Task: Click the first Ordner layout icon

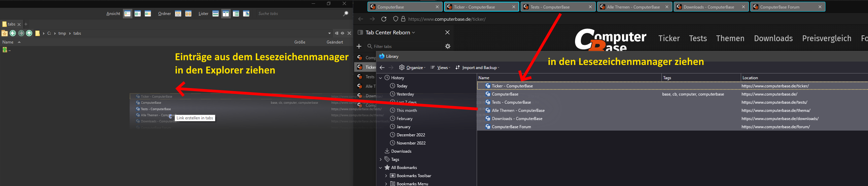Action: [178, 14]
